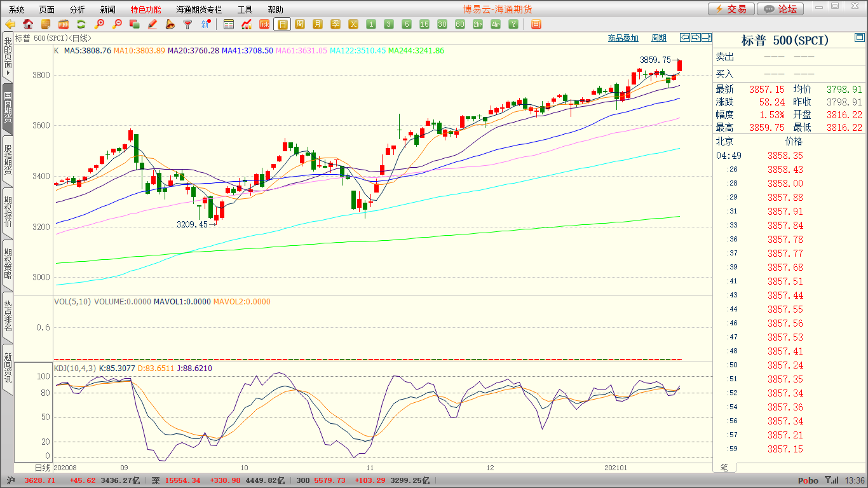Select the weekly 周 period button
868x488 pixels.
tap(300, 25)
